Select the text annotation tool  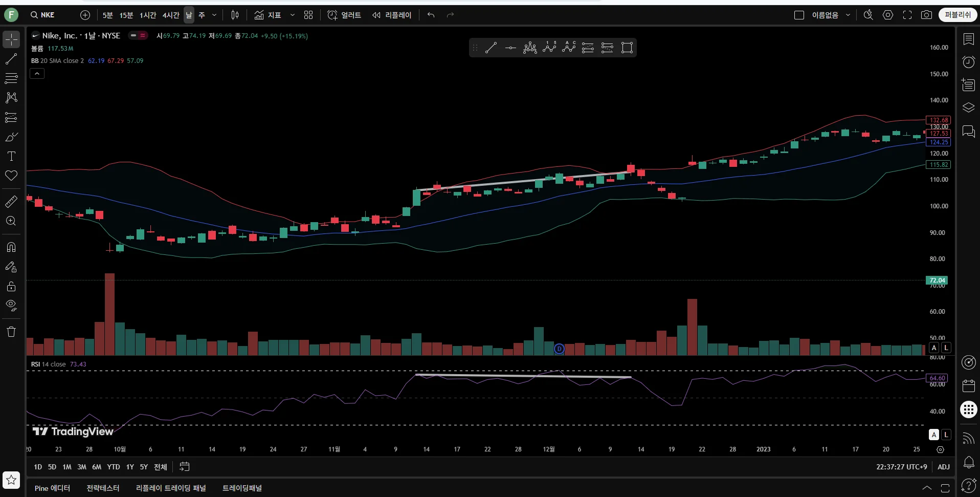tap(11, 156)
